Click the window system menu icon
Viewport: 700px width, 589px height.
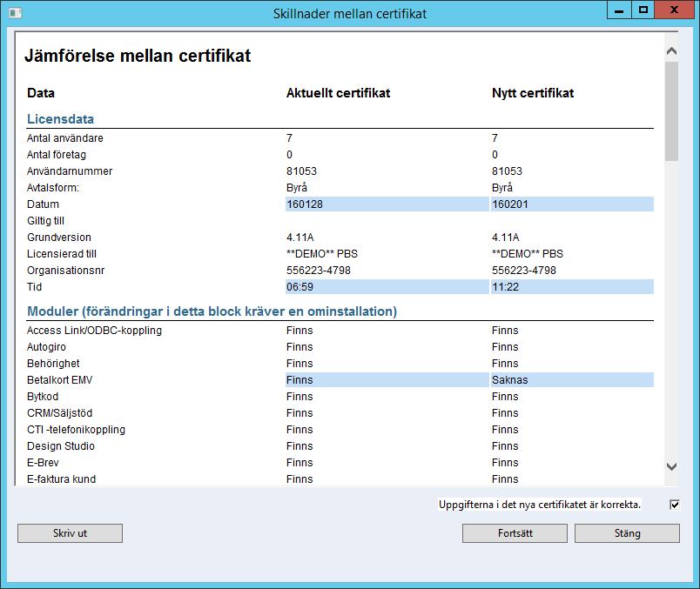point(15,13)
